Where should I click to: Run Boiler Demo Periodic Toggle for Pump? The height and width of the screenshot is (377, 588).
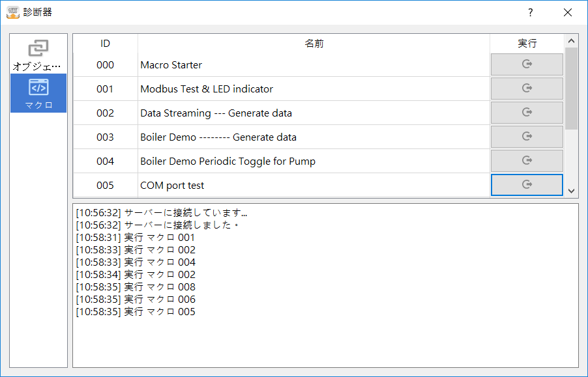[527, 161]
